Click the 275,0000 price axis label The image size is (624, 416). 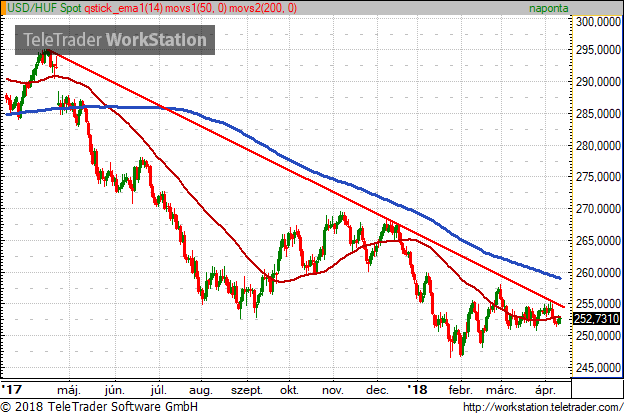599,177
